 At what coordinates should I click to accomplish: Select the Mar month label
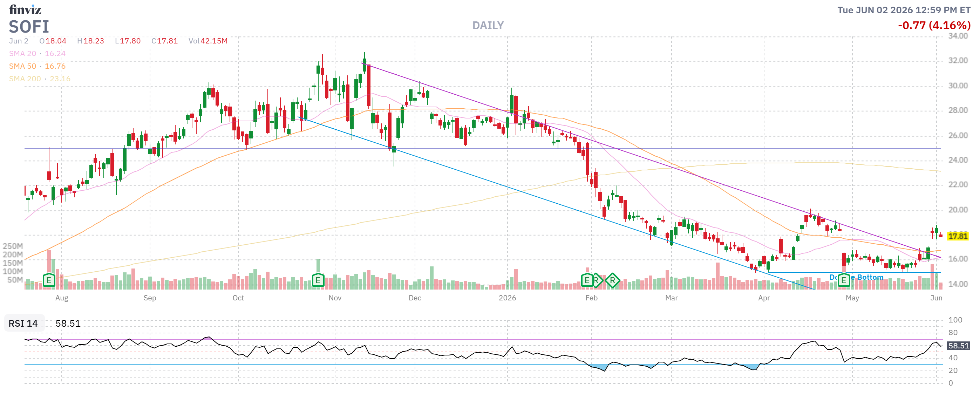[x=672, y=298]
